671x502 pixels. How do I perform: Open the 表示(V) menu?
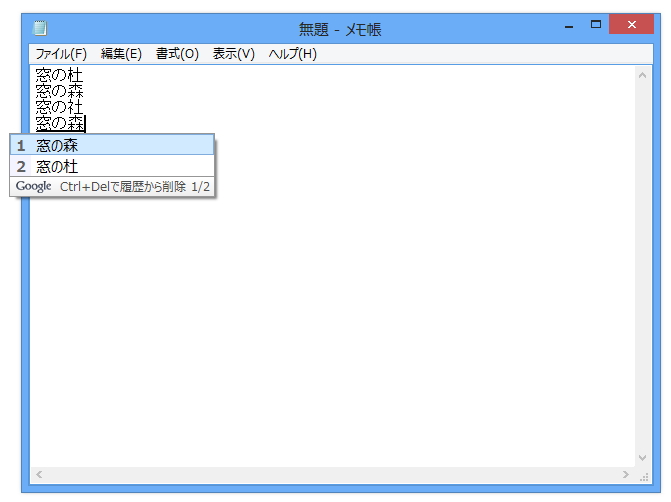click(234, 54)
